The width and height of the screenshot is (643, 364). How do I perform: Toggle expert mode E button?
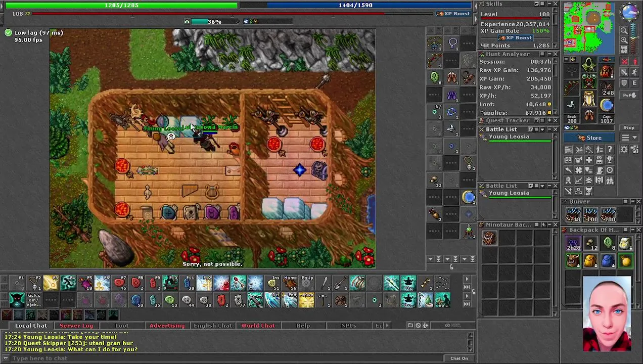[635, 83]
